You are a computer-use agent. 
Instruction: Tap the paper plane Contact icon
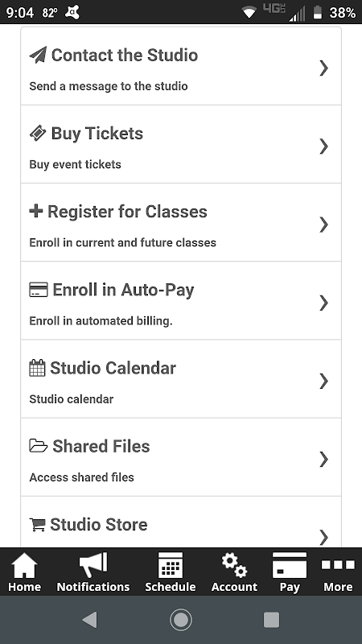click(38, 55)
